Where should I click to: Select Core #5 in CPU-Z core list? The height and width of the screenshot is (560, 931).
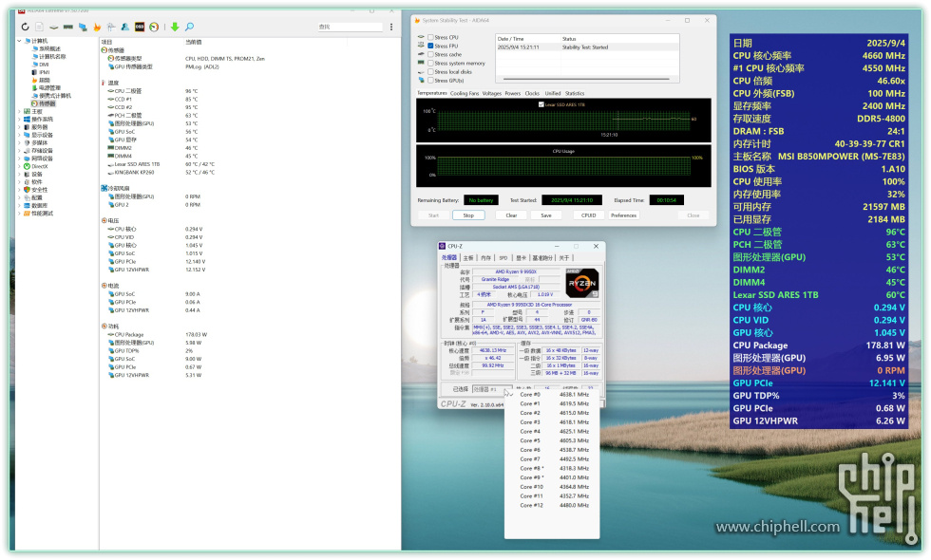tap(554, 440)
